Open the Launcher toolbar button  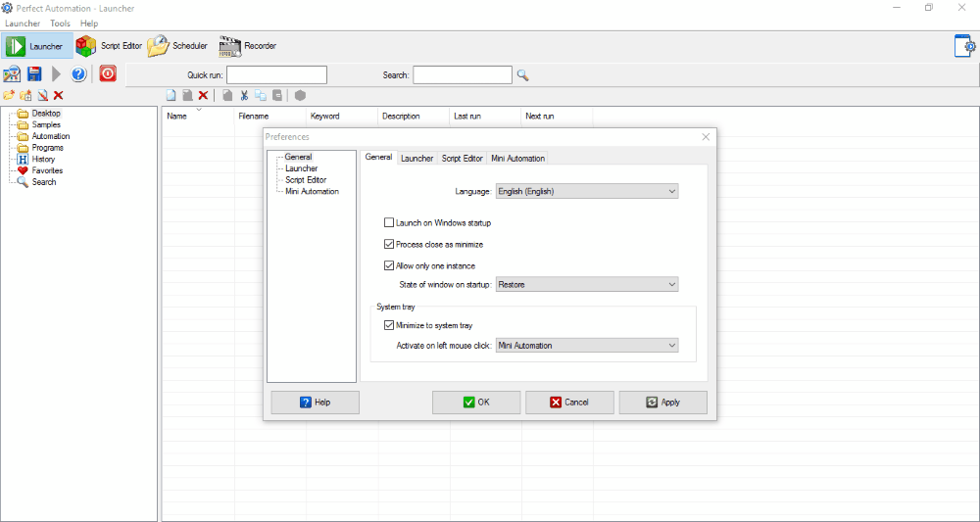click(x=37, y=46)
